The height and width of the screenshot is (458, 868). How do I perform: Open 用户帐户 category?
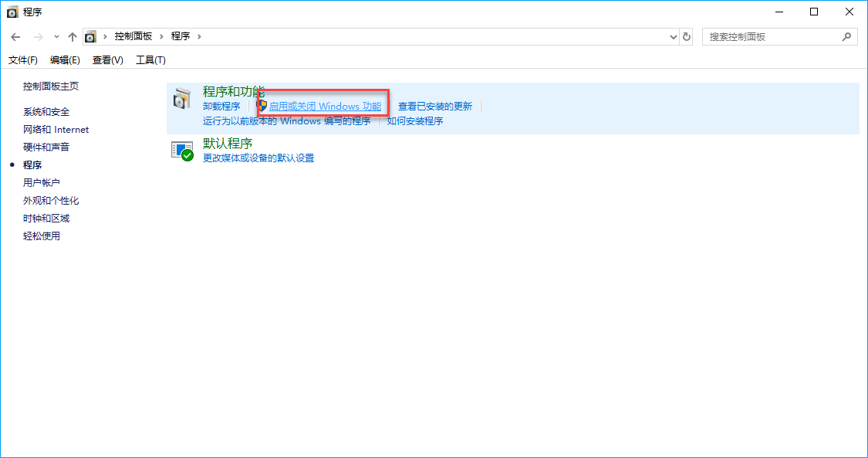[42, 183]
